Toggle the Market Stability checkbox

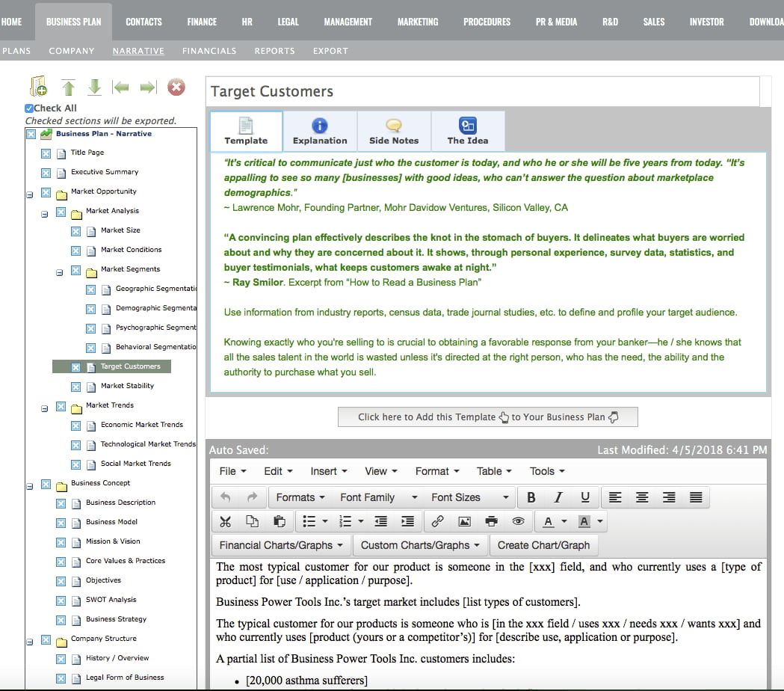(x=76, y=387)
